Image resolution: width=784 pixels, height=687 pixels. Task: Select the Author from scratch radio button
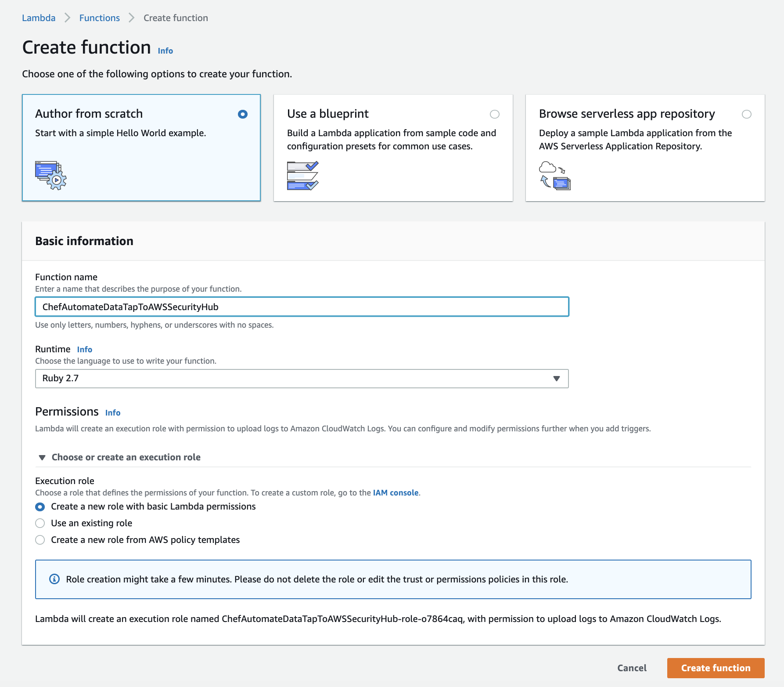click(x=243, y=114)
